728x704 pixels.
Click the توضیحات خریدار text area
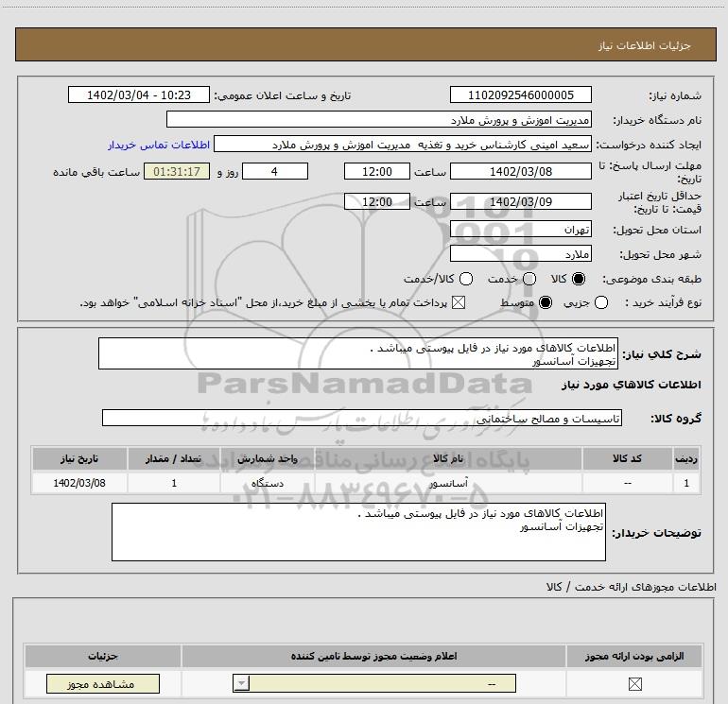click(358, 532)
